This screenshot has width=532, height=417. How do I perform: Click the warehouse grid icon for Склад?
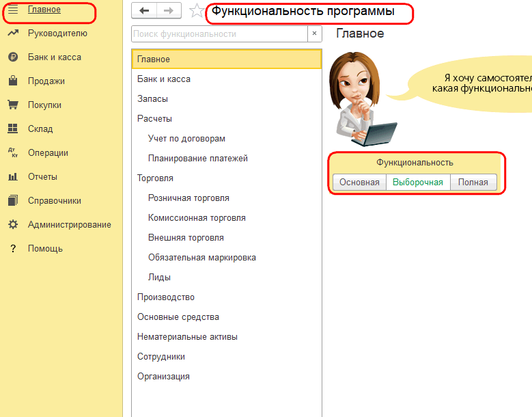click(x=13, y=129)
